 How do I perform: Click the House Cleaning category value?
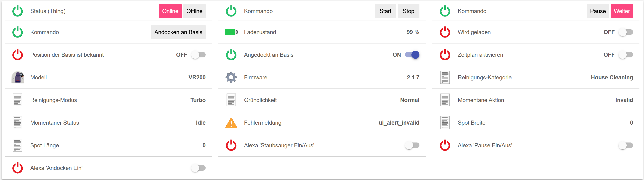[612, 77]
